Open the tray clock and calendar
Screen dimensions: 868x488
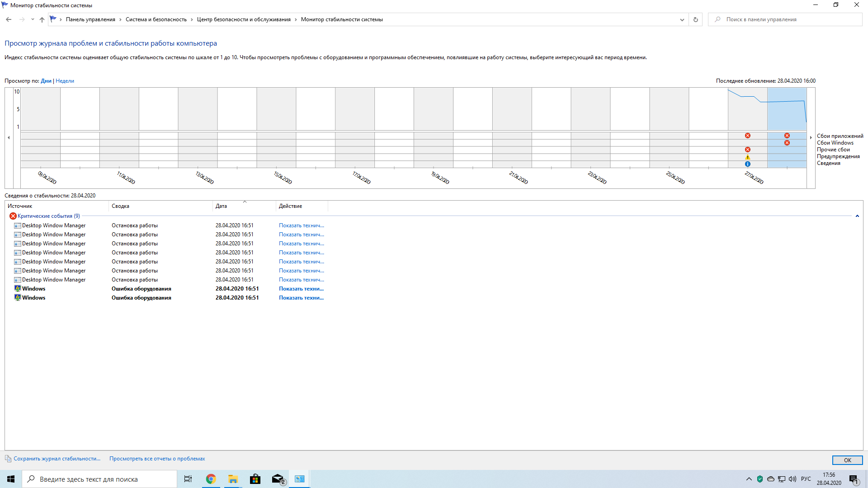pyautogui.click(x=829, y=479)
